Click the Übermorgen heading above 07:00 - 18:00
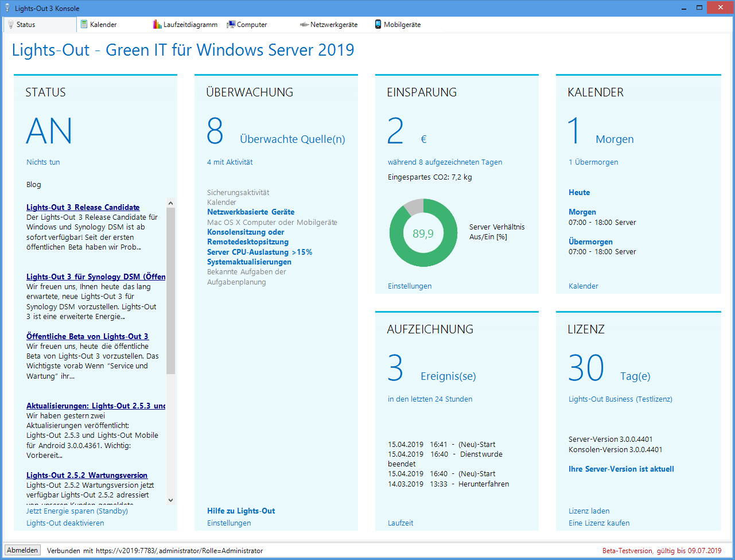Screen dimensions: 735x560 click(590, 242)
